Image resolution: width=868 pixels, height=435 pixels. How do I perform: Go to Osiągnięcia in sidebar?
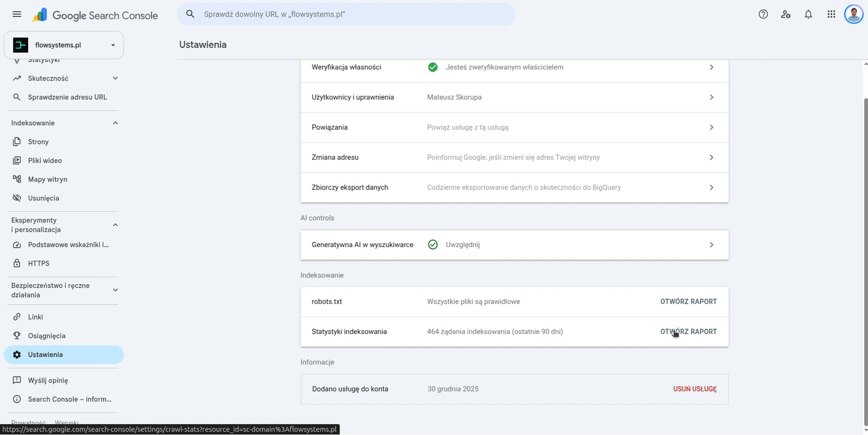63,336
